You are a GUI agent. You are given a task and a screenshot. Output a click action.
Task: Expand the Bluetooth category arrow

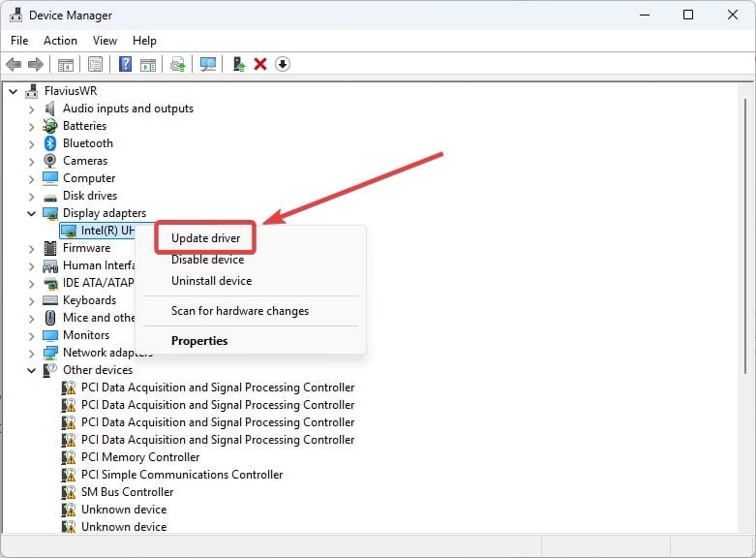31,143
